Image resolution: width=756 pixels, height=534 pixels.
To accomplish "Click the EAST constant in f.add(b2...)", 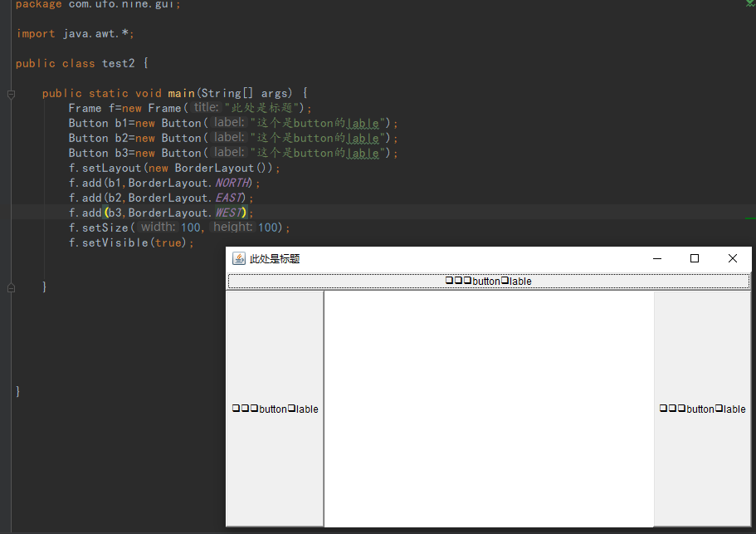I will click(230, 198).
